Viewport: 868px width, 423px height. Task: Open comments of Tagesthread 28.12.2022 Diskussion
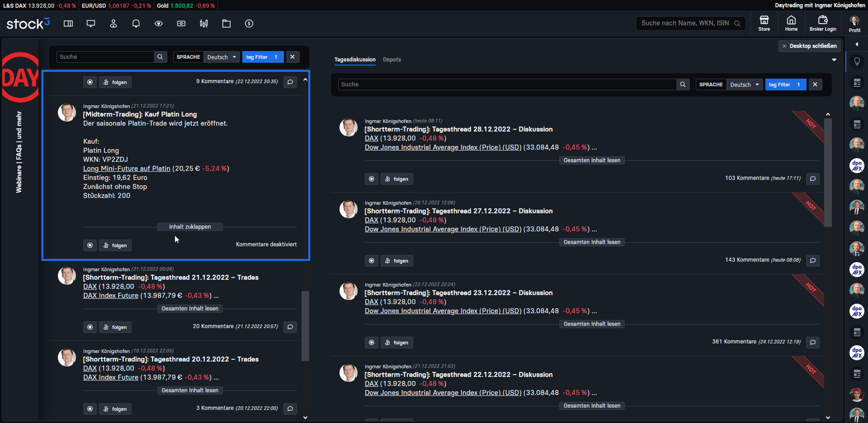point(813,178)
